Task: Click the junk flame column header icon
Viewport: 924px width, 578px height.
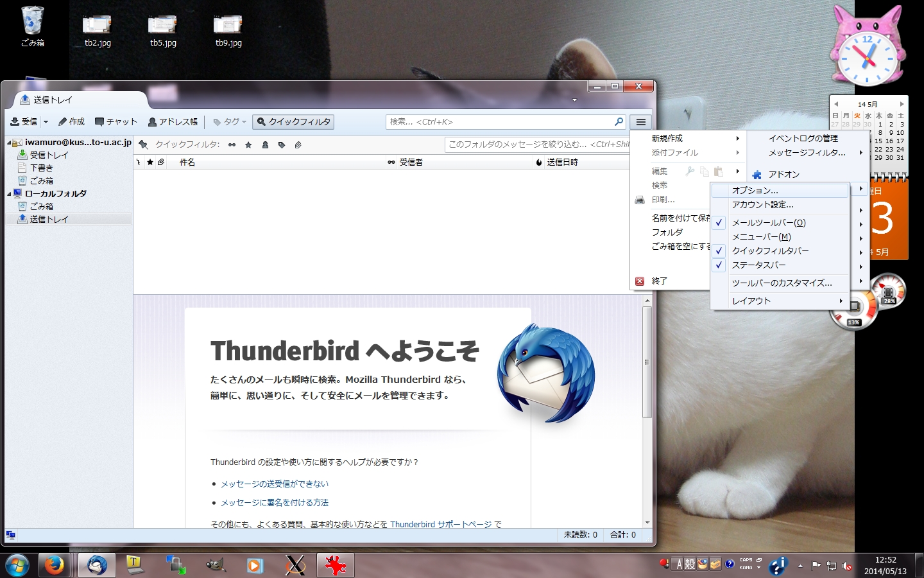Action: tap(539, 162)
